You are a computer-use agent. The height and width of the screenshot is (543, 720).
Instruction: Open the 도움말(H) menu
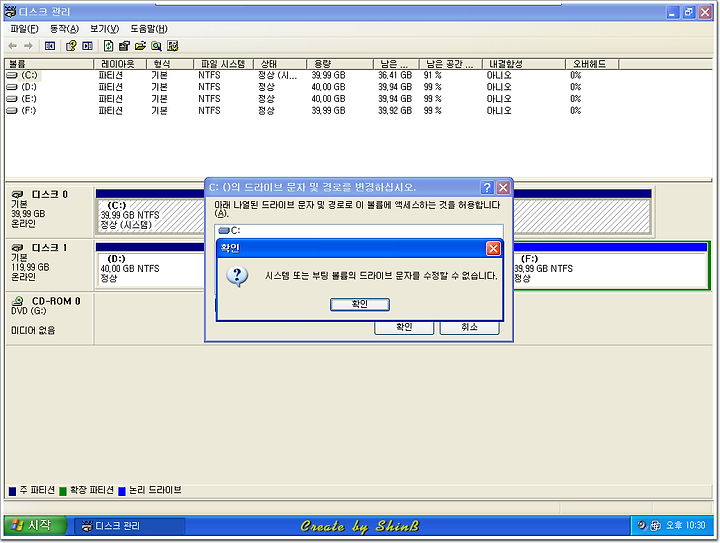click(149, 29)
